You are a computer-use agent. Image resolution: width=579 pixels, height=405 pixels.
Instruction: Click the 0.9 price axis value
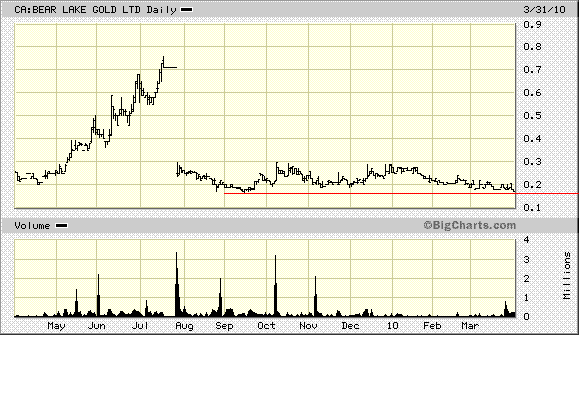click(532, 25)
